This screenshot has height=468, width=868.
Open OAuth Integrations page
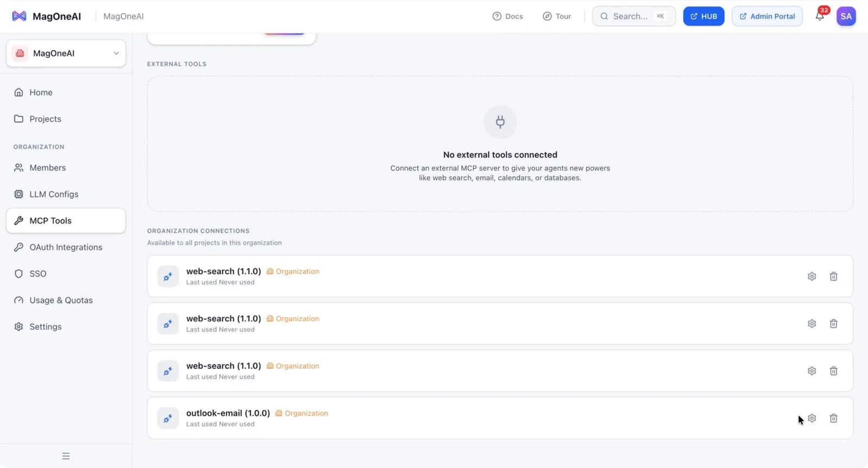coord(66,247)
